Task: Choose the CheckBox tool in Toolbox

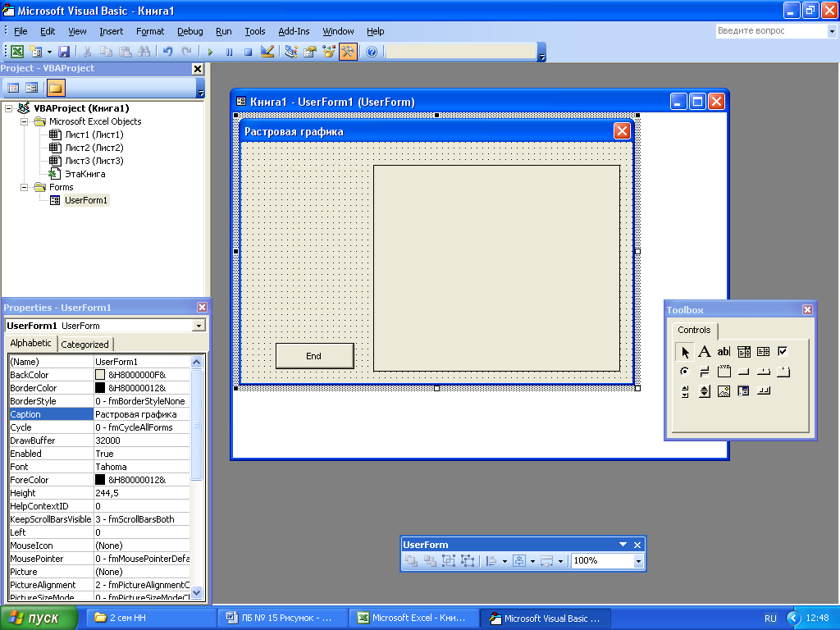Action: [783, 351]
